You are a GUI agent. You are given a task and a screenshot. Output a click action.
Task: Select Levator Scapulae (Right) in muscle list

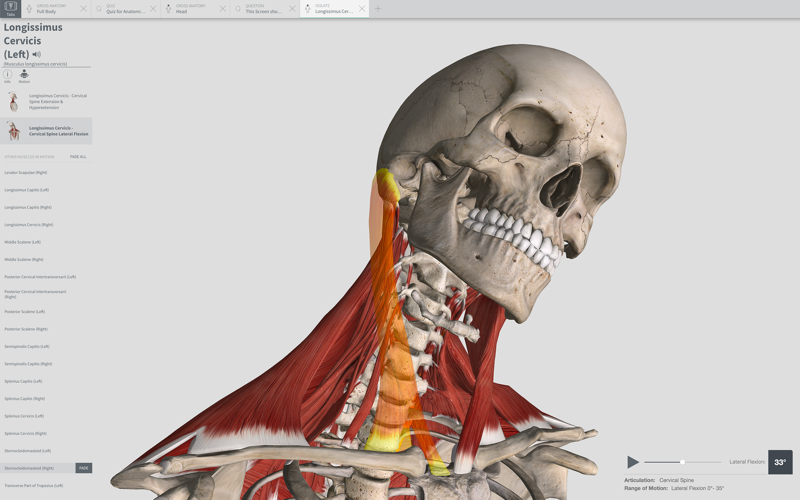26,172
